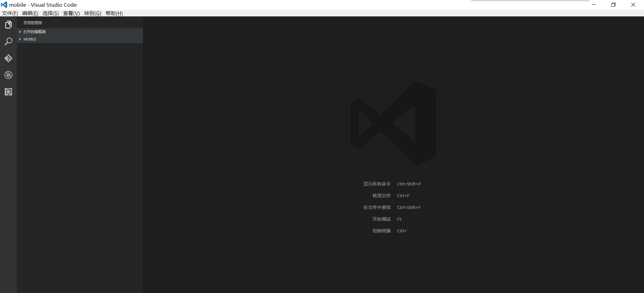
Task: Open the 选择(S) menu
Action: tap(51, 13)
